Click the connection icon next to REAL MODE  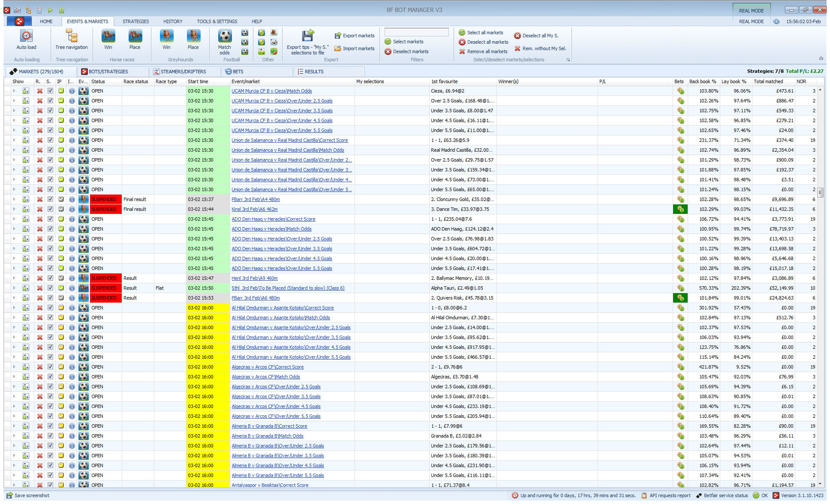pos(776,21)
